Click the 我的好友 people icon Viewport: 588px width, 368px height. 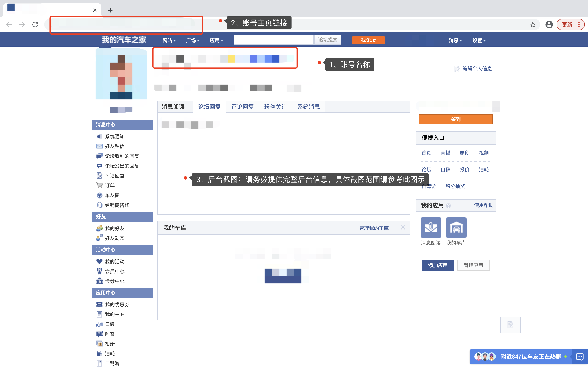coord(99,228)
